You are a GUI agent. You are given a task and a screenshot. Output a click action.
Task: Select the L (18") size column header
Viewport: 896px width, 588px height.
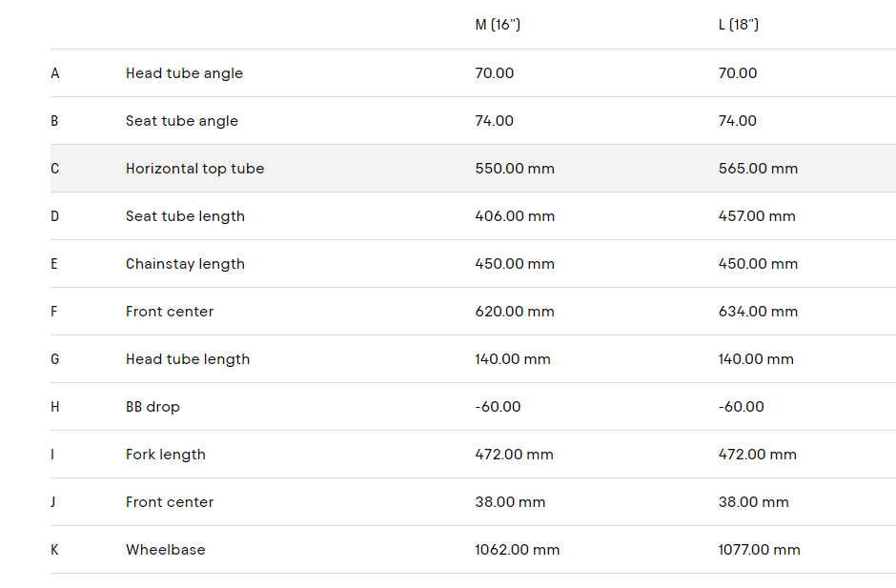tap(739, 25)
